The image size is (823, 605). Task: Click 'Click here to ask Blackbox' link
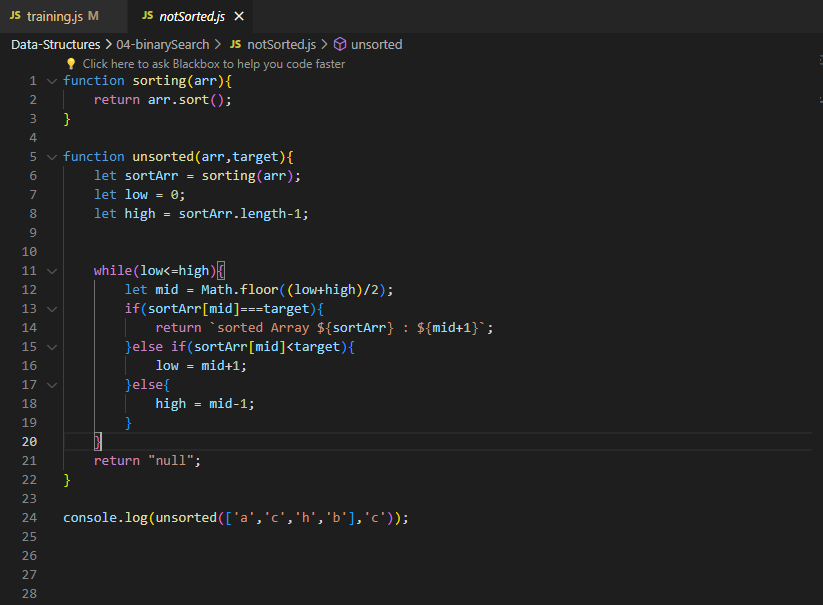[x=214, y=64]
